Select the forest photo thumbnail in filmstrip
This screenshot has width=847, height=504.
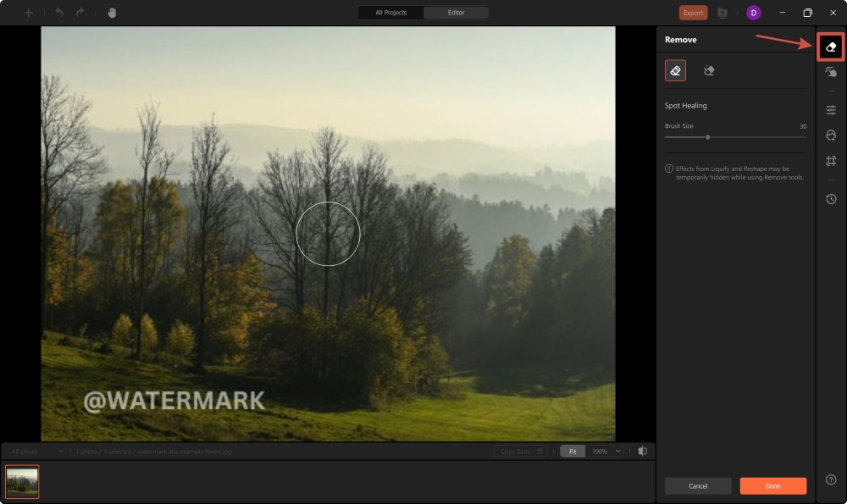20,480
